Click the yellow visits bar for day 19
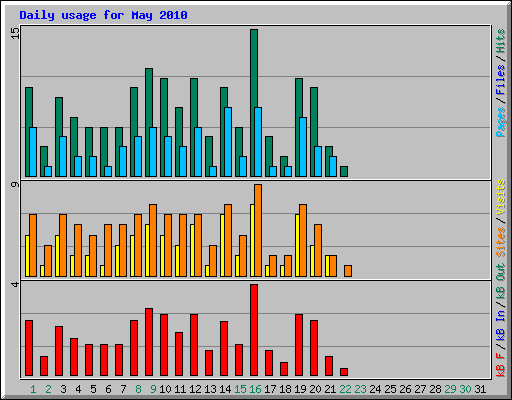Image resolution: width=512 pixels, height=400 pixels. (297, 245)
